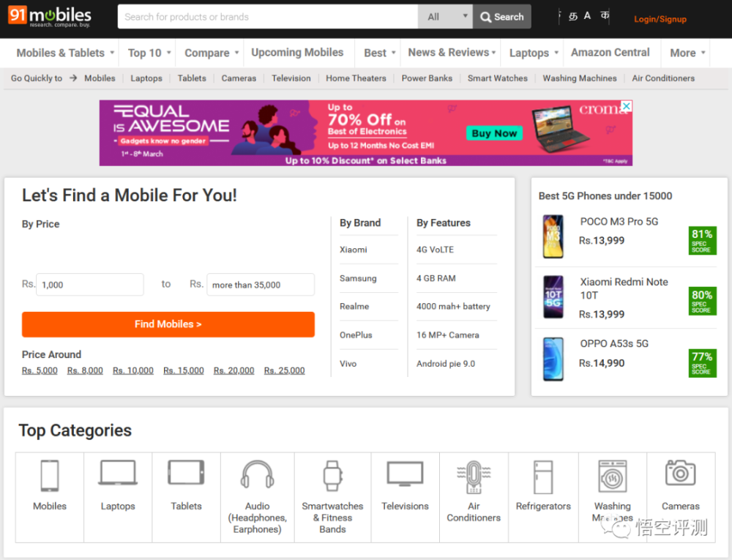
Task: Select price around Rs. 10,000
Action: pyautogui.click(x=133, y=370)
